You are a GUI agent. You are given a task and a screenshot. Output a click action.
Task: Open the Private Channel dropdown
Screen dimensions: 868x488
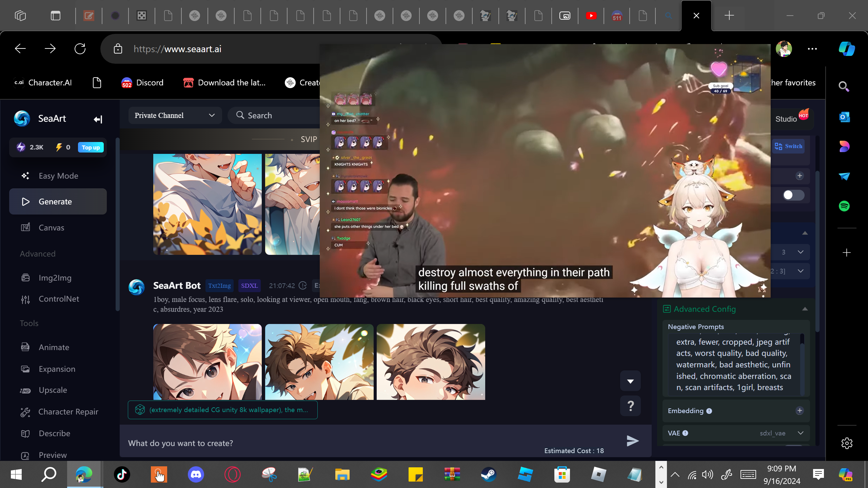175,116
